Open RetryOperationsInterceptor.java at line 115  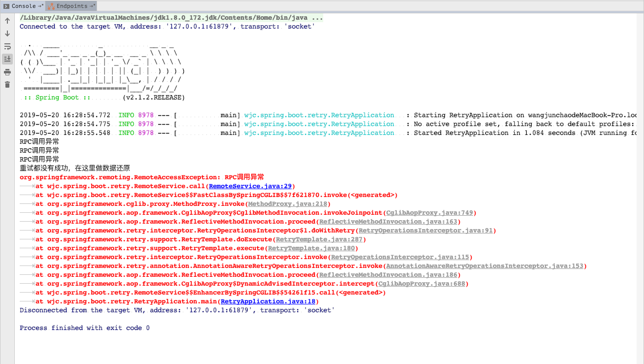(413, 257)
